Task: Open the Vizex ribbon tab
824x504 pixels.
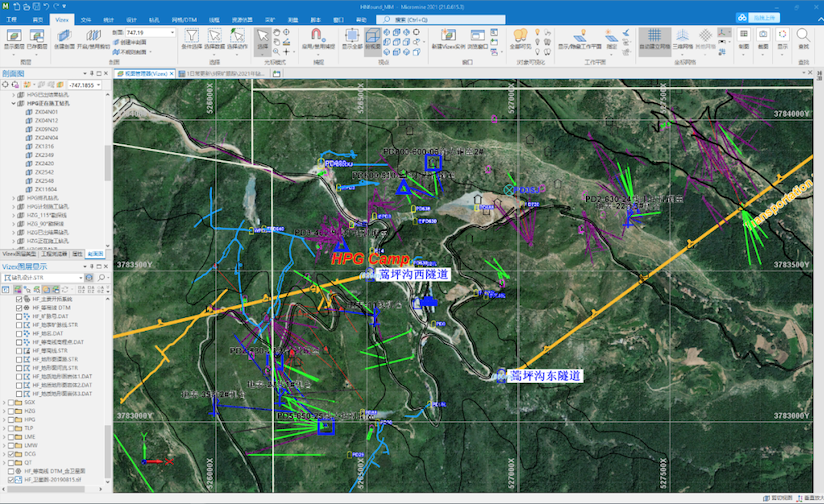Action: (x=62, y=19)
